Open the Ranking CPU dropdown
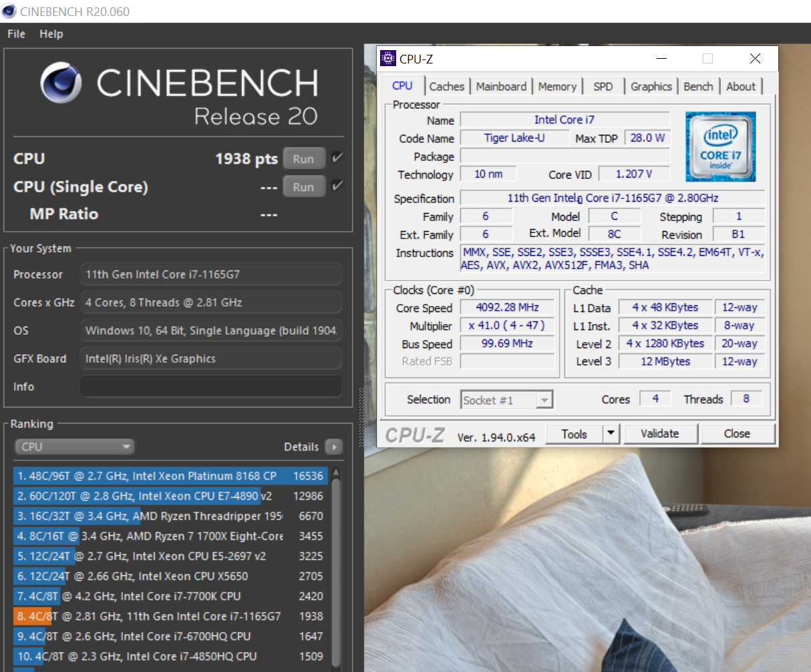The height and width of the screenshot is (672, 811). (x=74, y=447)
